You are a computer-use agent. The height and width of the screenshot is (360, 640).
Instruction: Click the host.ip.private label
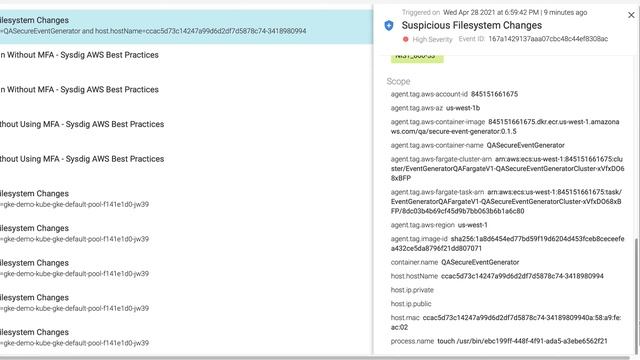click(412, 290)
